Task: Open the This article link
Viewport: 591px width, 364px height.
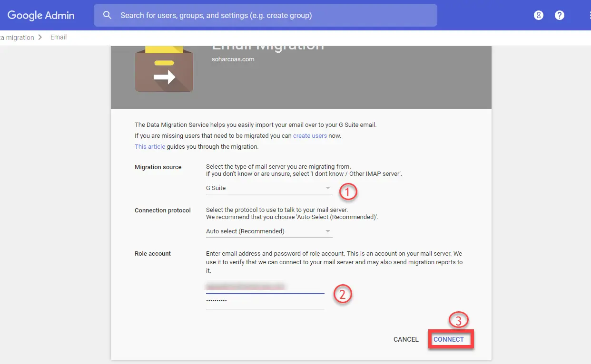Action: [150, 147]
